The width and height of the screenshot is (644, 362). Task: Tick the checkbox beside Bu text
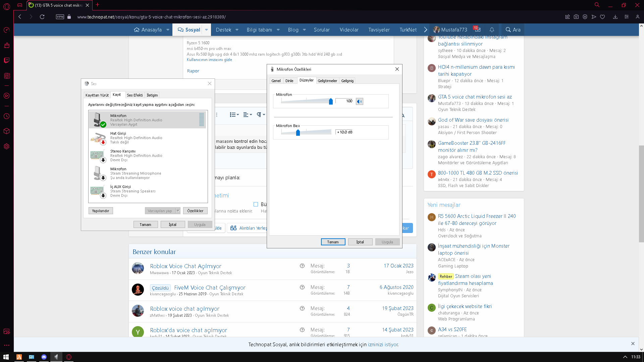click(x=256, y=204)
